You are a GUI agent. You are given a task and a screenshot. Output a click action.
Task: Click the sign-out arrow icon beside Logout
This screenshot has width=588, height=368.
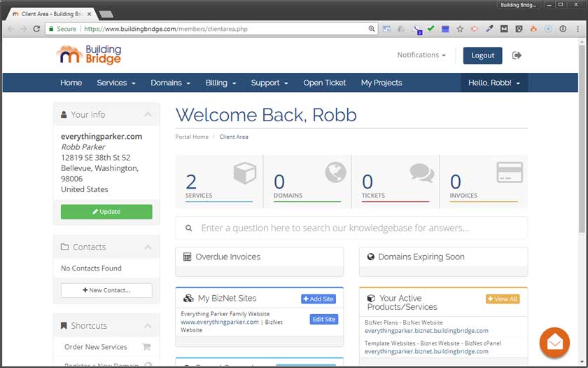[517, 55]
